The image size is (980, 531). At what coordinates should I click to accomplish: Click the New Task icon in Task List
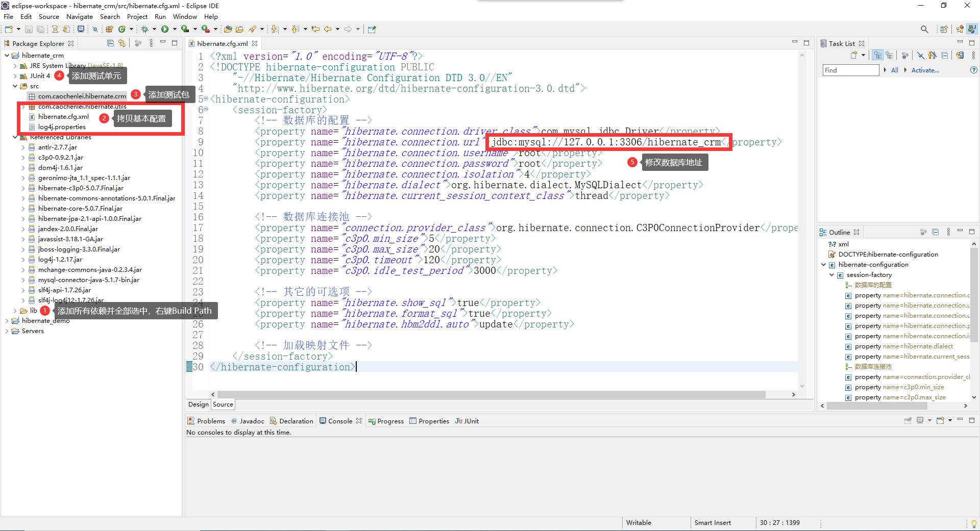tap(854, 55)
